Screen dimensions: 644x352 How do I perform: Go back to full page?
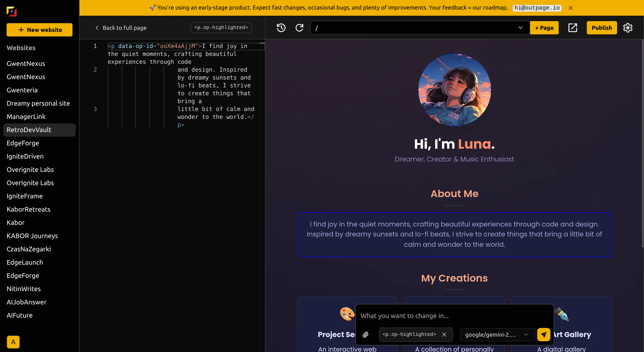pyautogui.click(x=121, y=28)
